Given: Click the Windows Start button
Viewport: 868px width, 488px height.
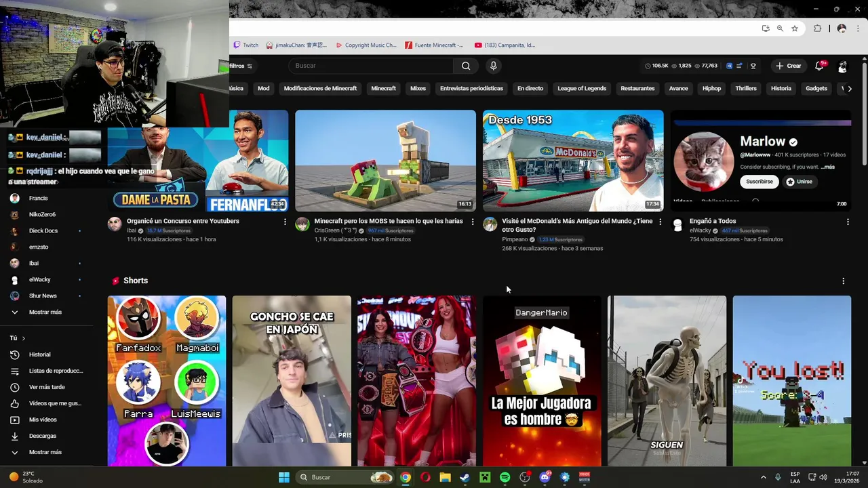Looking at the screenshot, I should point(284,477).
